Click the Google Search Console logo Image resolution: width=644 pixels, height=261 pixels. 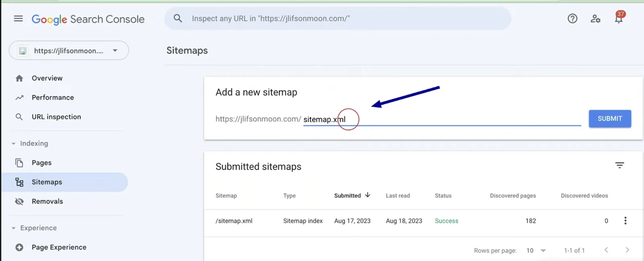[x=88, y=19]
